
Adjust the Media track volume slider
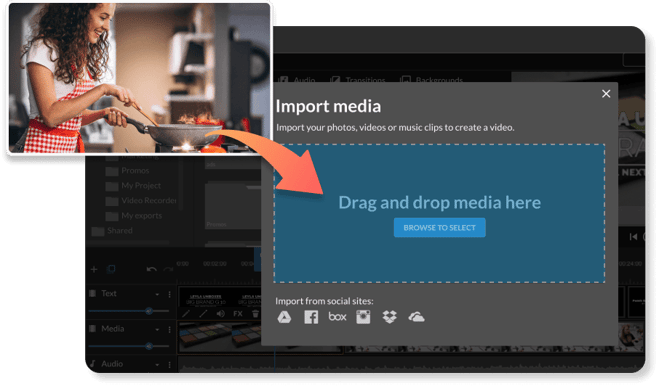(129, 346)
